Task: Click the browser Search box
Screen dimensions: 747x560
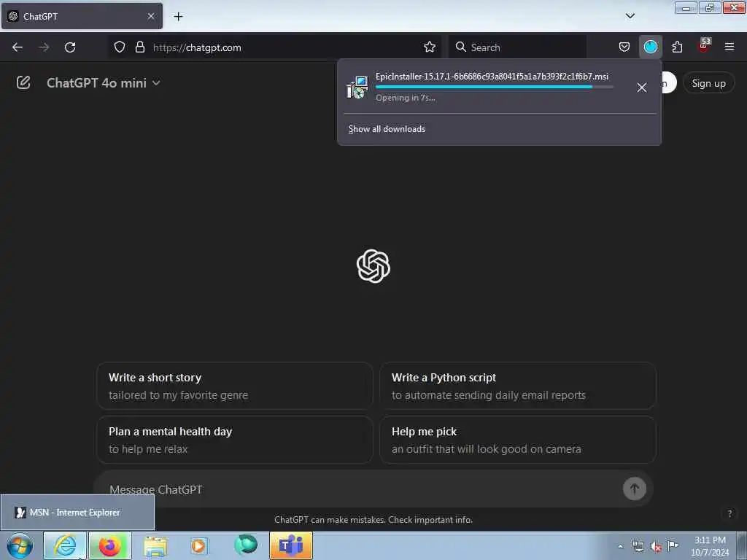Action: click(517, 47)
